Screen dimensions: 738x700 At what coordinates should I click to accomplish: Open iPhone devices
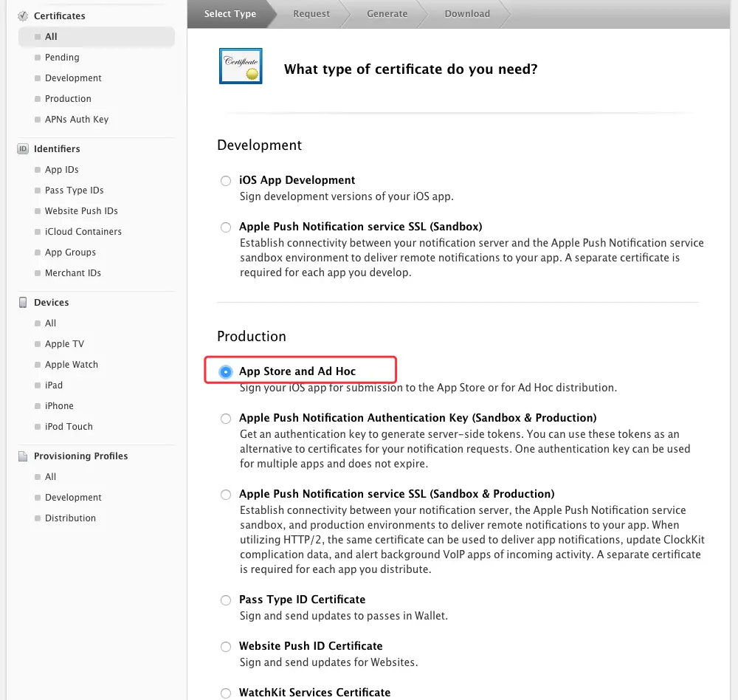[x=59, y=406]
